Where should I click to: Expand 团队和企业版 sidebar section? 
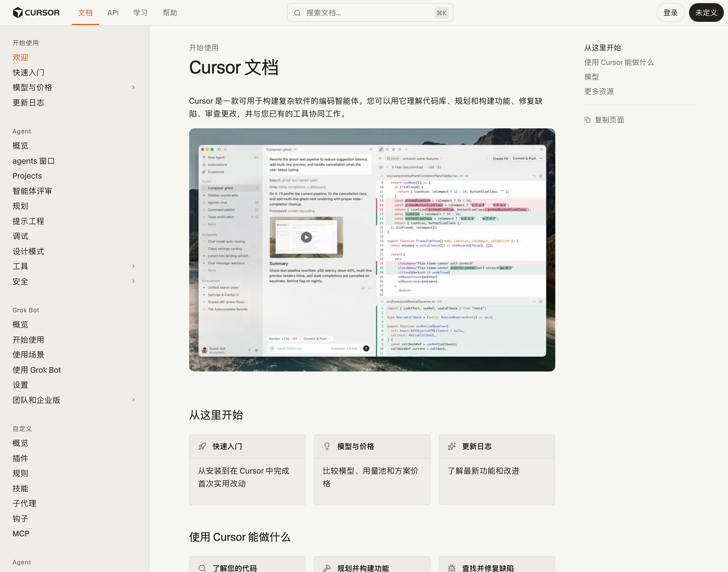133,400
